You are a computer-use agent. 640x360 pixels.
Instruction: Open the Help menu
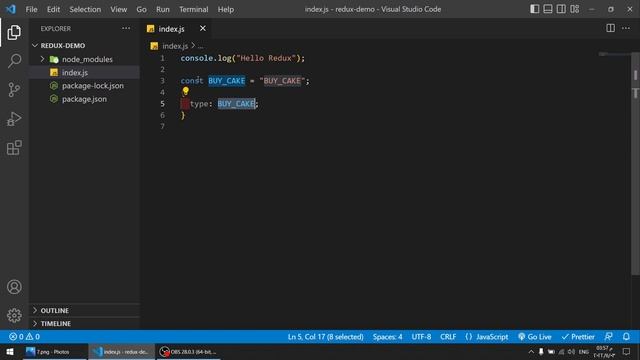(226, 9)
